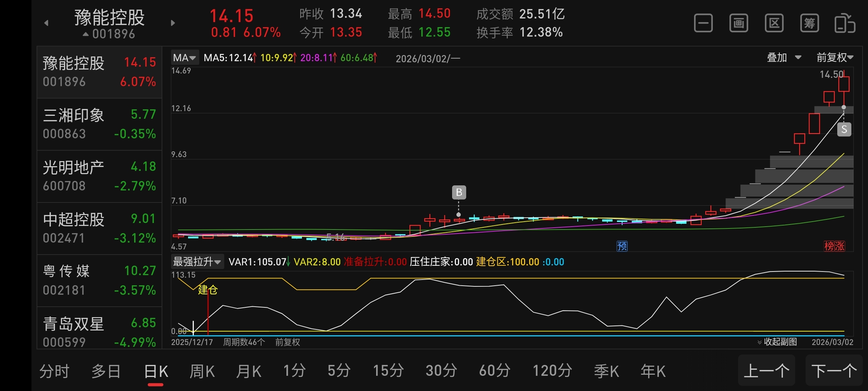The image size is (868, 391).
Task: Open the 最强拉升 sub-indicator dropdown
Action: 197,261
